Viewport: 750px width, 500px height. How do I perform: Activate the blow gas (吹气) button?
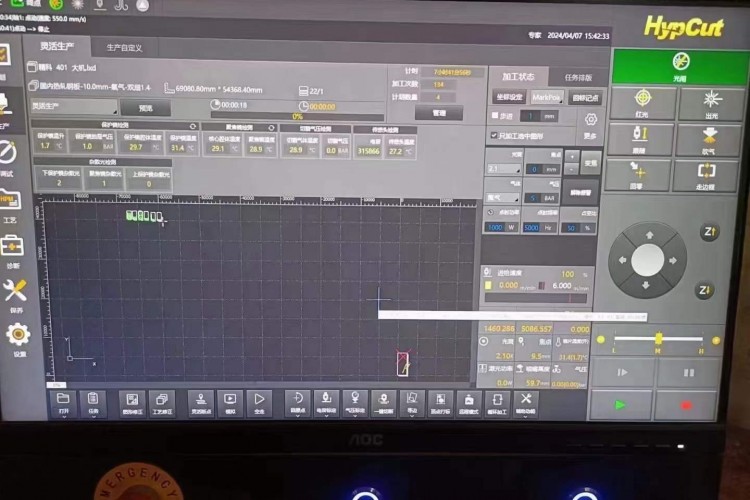(x=708, y=140)
